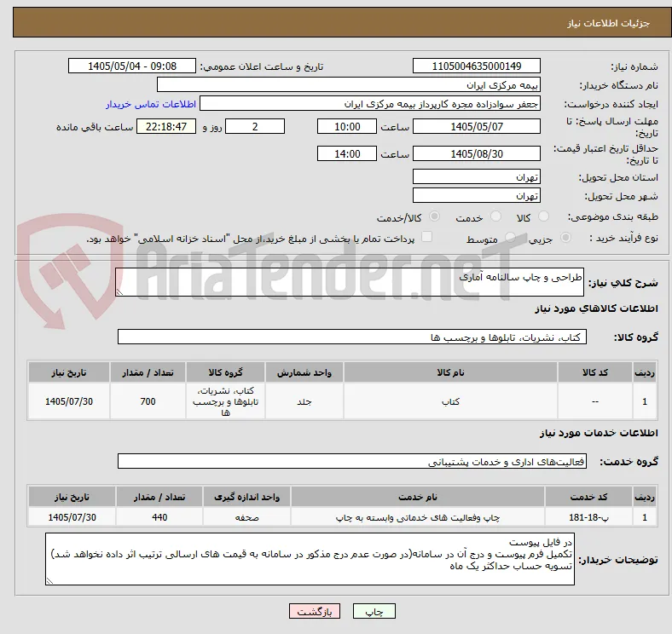Viewport: 672px width, 634px height.
Task: Click the general description box طراحی و چاپ سالنامه آماری
Action: (350, 282)
